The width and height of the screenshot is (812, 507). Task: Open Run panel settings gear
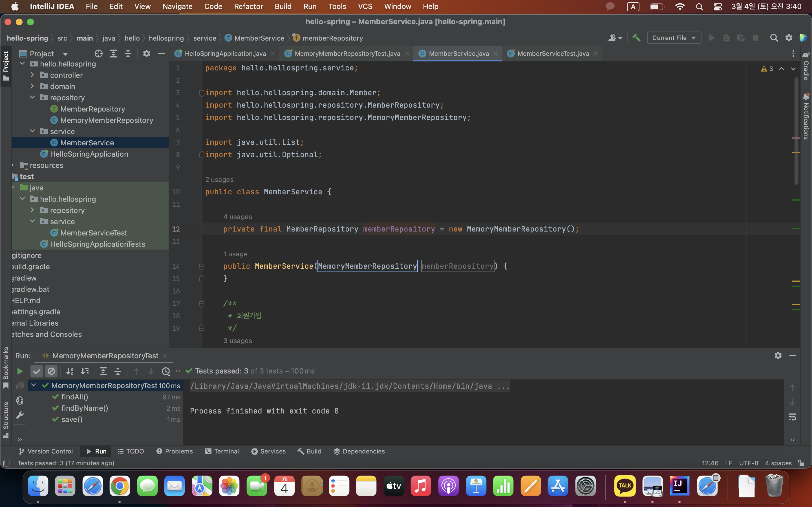778,355
